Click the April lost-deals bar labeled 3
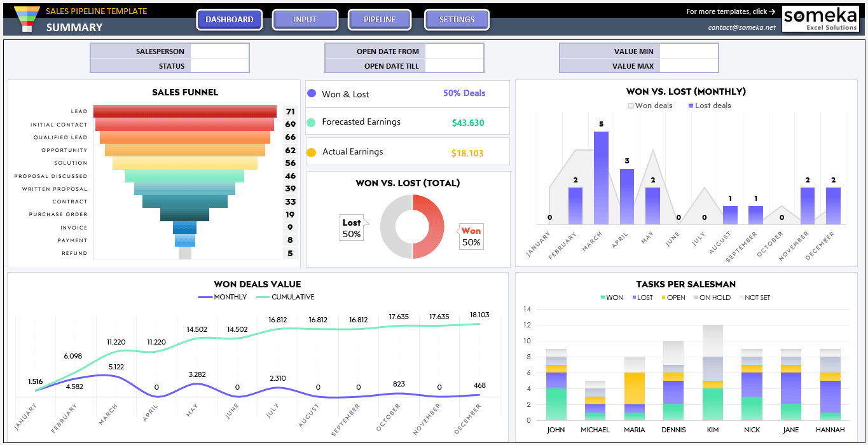 tap(627, 196)
